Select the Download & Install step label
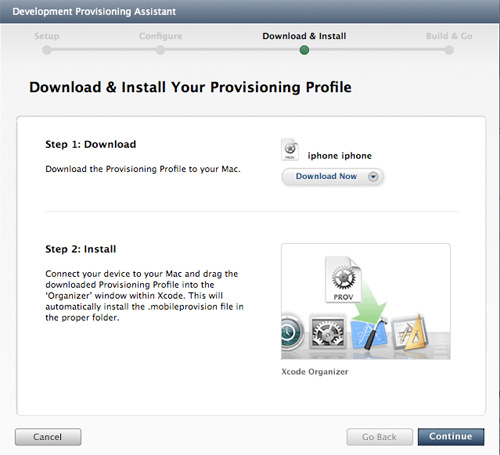Screen dimensions: 500x455 click(x=304, y=36)
